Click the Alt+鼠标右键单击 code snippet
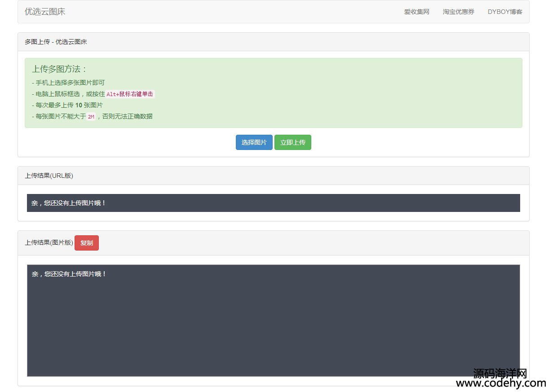Viewport: 548px width, 392px height. click(x=130, y=94)
